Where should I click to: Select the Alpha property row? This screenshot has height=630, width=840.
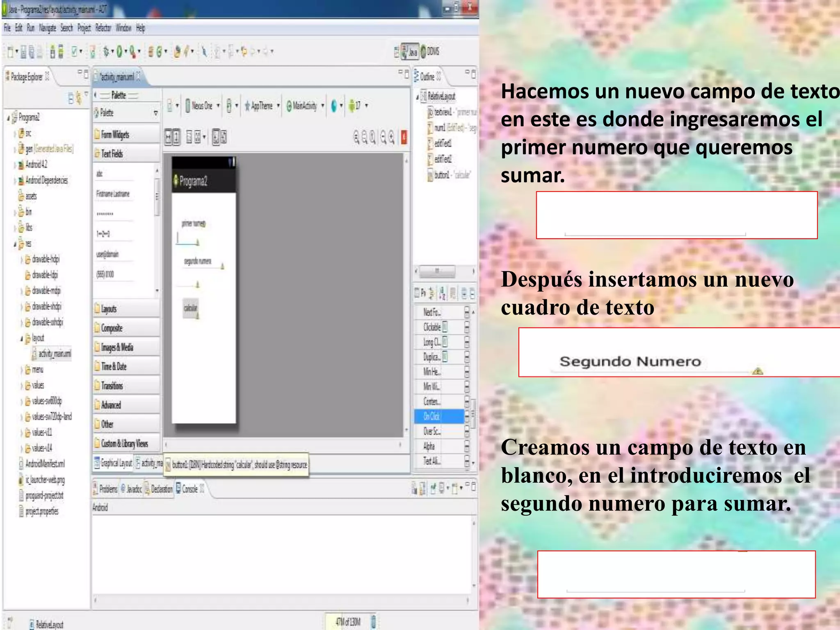tap(439, 446)
